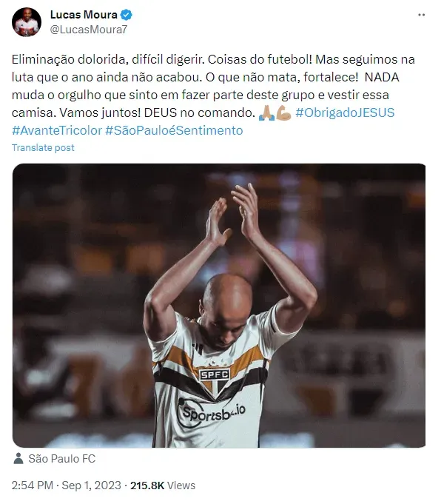Image resolution: width=444 pixels, height=504 pixels.
Task: Click the tweet text beginning Eliminação dolorida
Action: 213,95
